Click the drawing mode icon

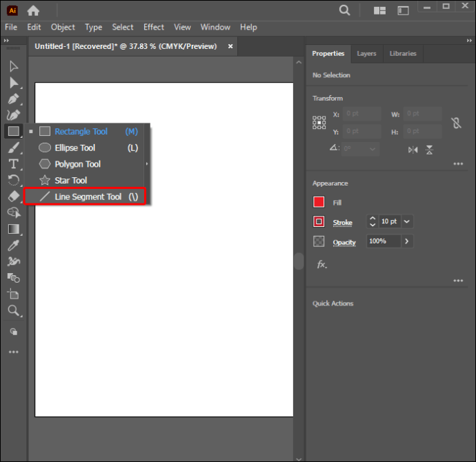coord(13,332)
